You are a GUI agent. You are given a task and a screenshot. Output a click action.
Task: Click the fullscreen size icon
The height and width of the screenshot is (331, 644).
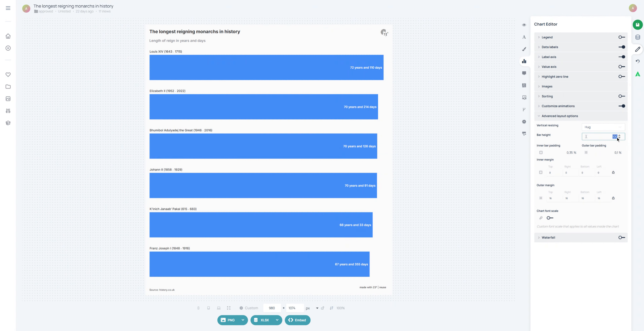coord(229,308)
